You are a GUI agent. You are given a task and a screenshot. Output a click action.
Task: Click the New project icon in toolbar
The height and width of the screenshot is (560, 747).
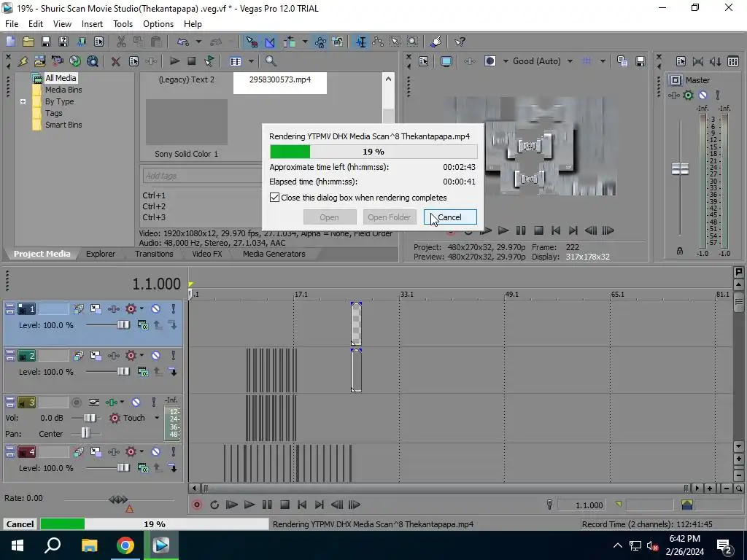click(10, 42)
